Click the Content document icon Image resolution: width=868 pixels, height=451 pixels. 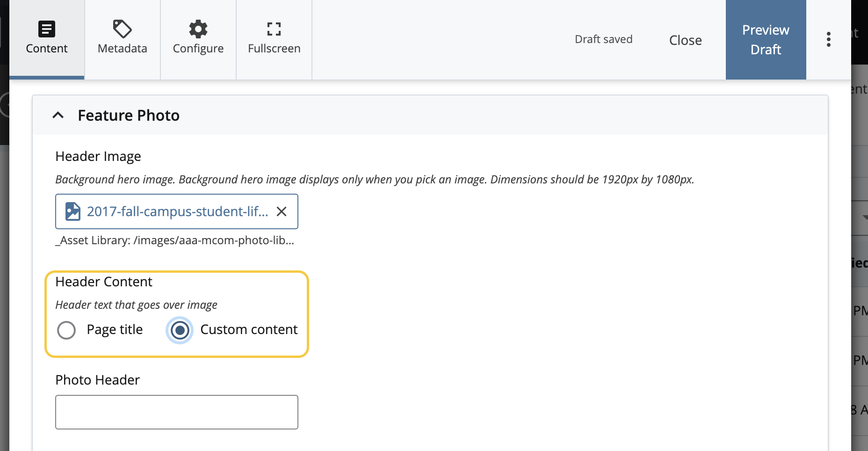tap(47, 29)
